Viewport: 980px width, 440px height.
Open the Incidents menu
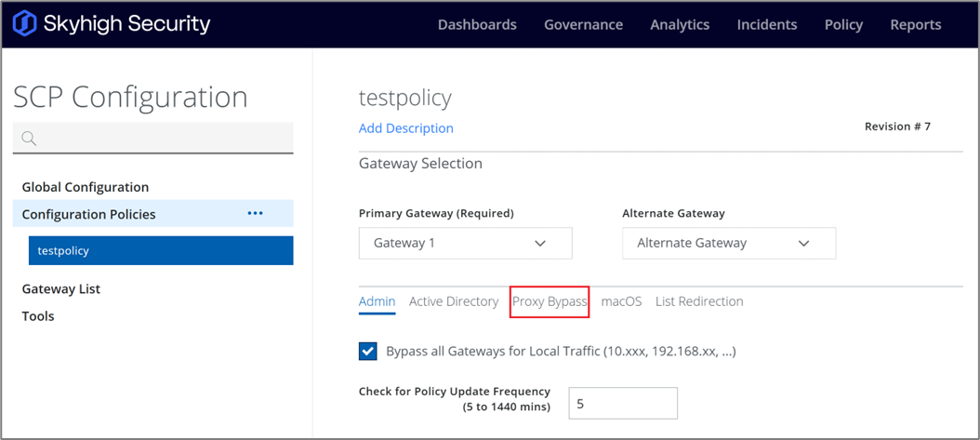pyautogui.click(x=766, y=25)
